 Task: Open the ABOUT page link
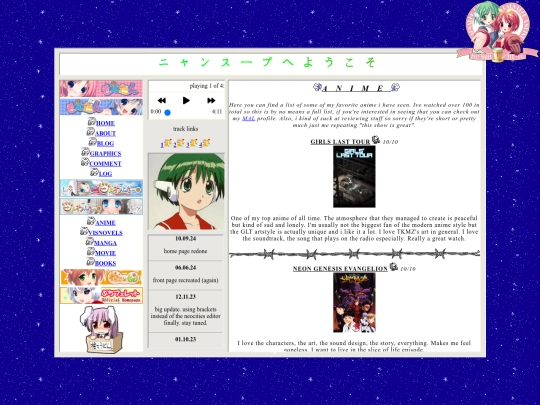(105, 133)
